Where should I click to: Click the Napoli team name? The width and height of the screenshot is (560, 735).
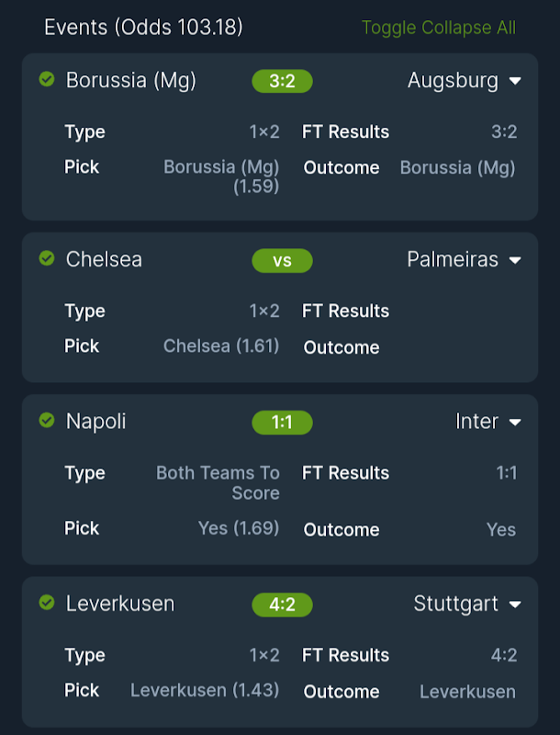pos(96,422)
